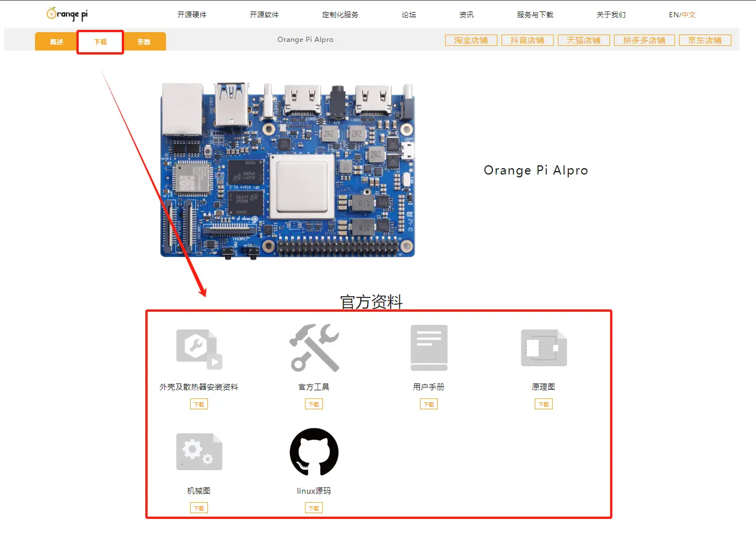The image size is (756, 535).
Task: Switch to the 参数 tab
Action: point(144,41)
